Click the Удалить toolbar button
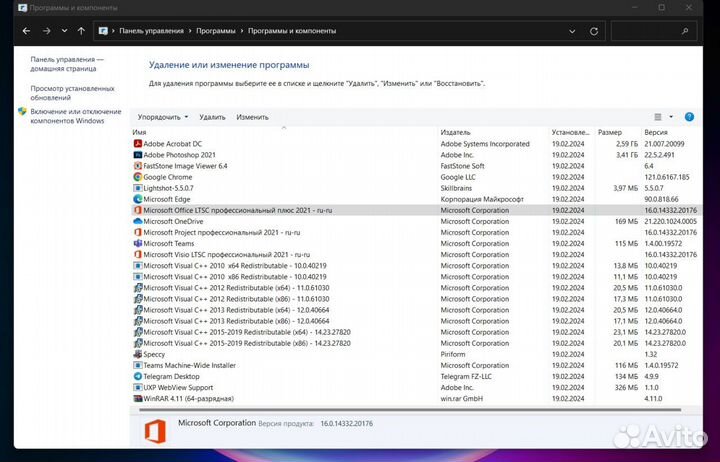 point(212,117)
